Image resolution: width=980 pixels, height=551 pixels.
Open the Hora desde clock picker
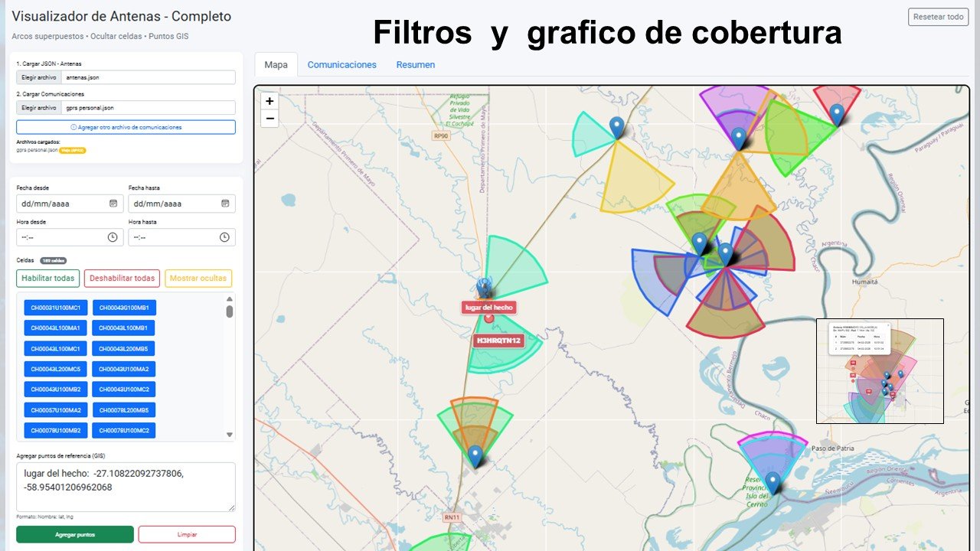[113, 237]
